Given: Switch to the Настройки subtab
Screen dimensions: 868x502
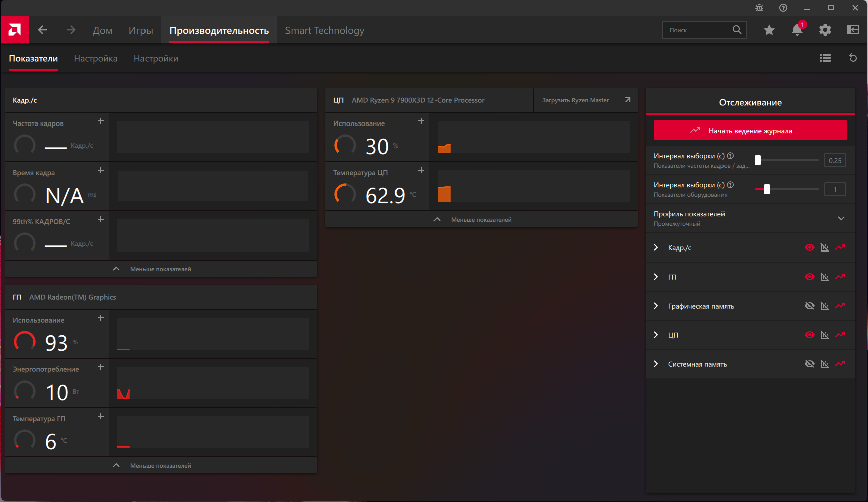Looking at the screenshot, I should [x=156, y=58].
